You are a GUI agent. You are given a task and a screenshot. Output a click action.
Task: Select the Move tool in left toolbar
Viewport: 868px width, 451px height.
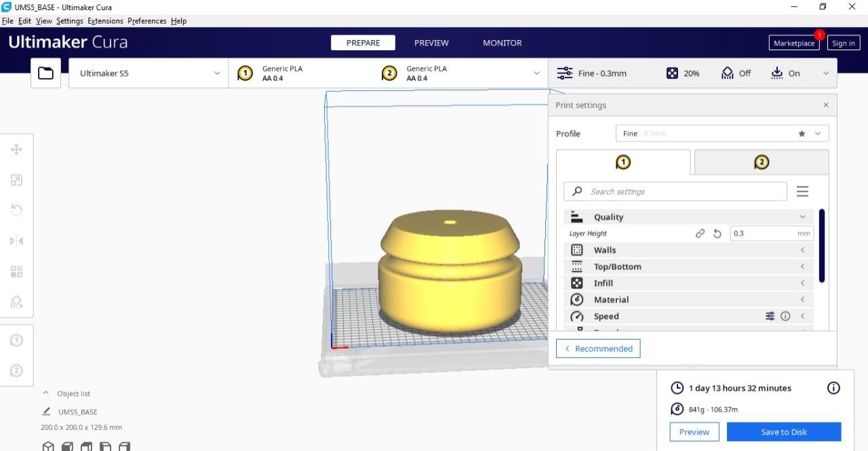(x=16, y=149)
